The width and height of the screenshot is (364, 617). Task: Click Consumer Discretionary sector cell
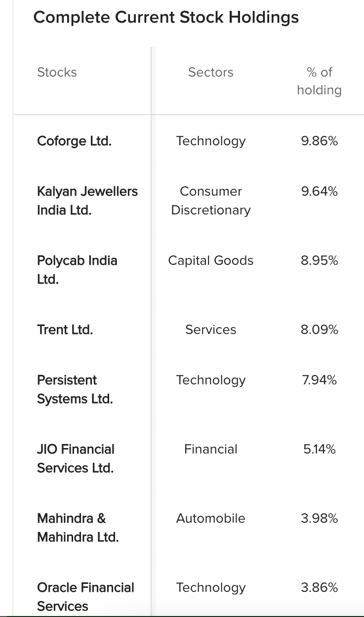tap(211, 201)
